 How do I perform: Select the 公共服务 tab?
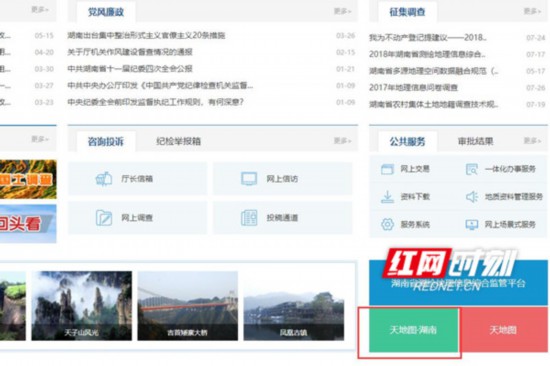point(407,141)
